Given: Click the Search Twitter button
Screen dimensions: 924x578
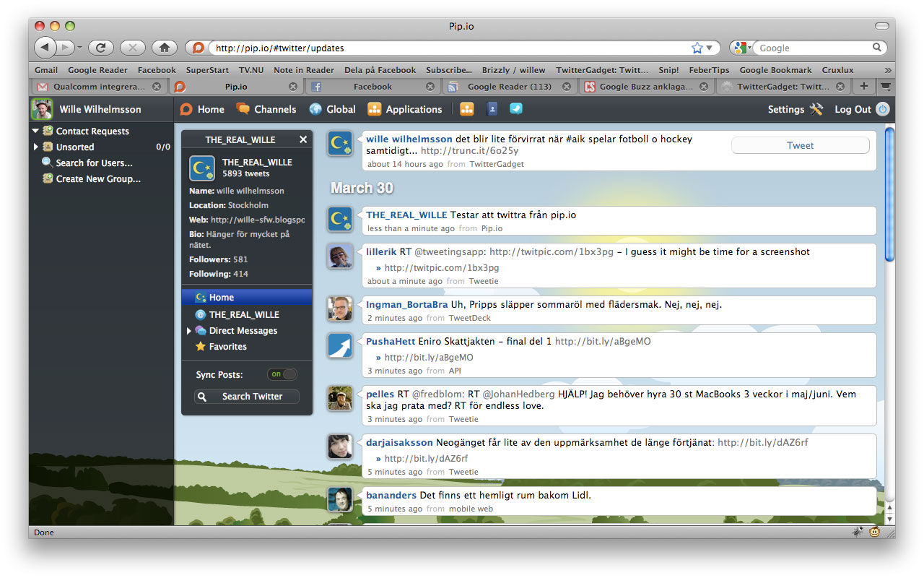Looking at the screenshot, I should point(247,397).
